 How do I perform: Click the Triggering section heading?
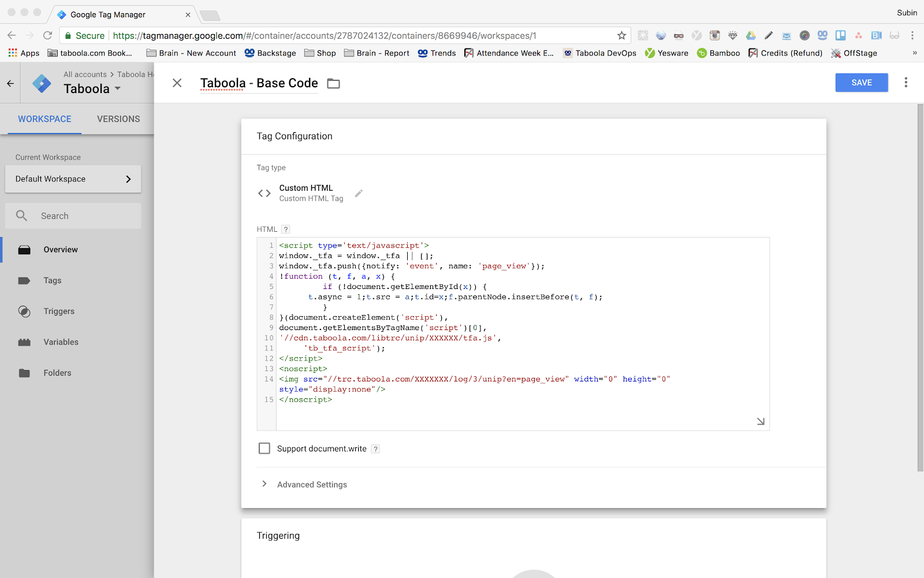278,536
